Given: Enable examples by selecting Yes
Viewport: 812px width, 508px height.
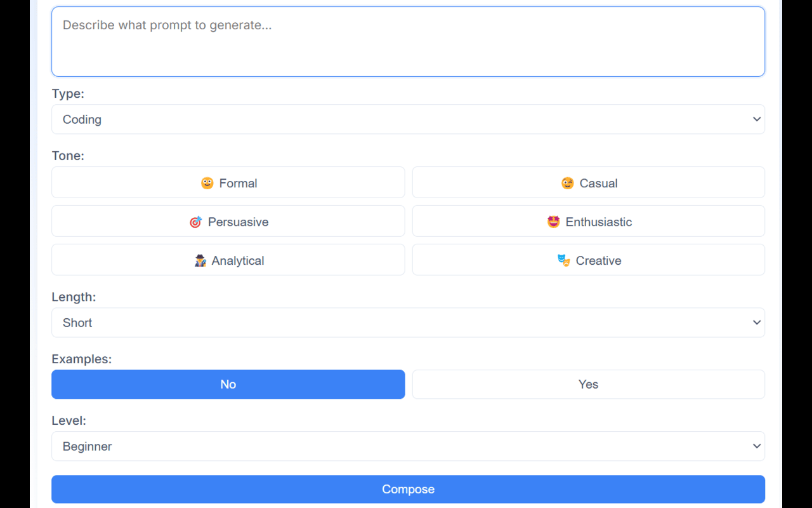Looking at the screenshot, I should [x=588, y=384].
